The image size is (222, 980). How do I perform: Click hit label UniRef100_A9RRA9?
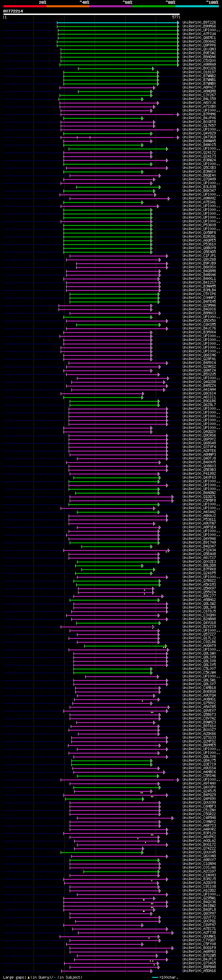[x=199, y=64]
